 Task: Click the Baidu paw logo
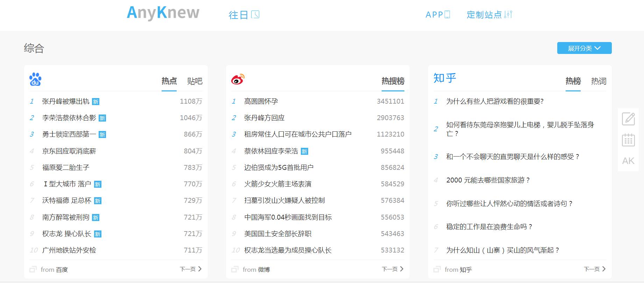[x=35, y=79]
